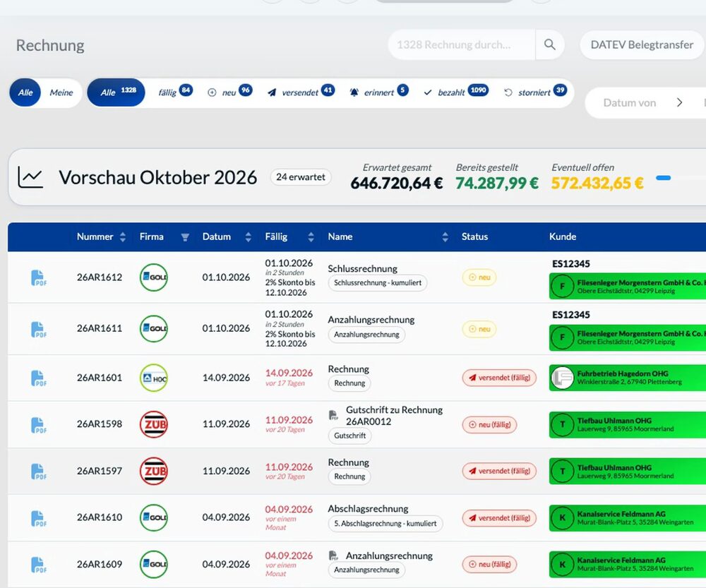
Task: Click the Datum von date field
Action: point(630,102)
